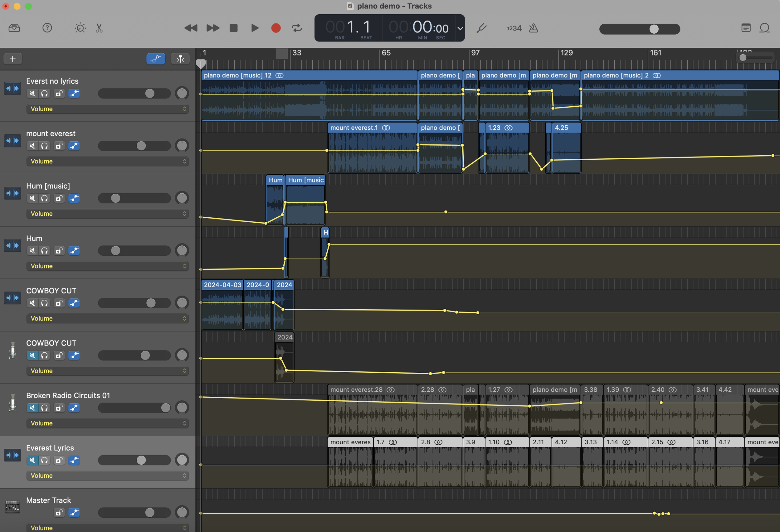Click bar 65 on the timeline ruler
Screen dimensions: 780x532
386,53
